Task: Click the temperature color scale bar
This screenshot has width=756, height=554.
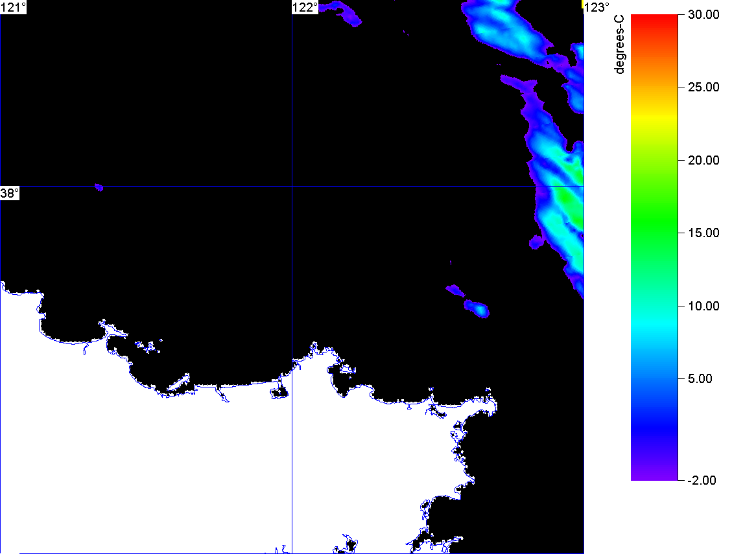Action: pos(654,247)
